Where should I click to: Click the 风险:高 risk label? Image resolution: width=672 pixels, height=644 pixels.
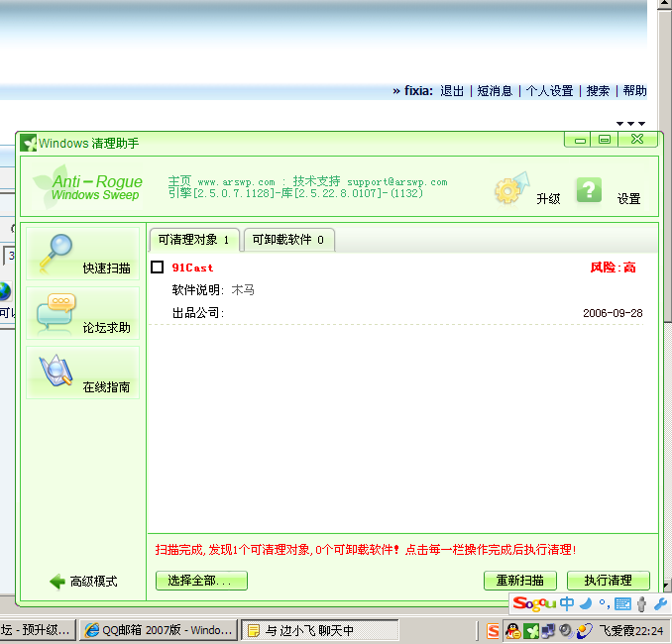(x=613, y=268)
